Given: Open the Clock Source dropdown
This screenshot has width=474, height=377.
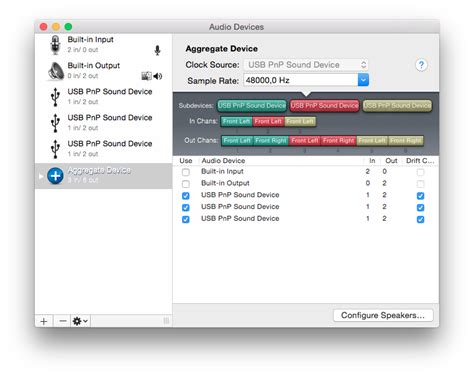Looking at the screenshot, I should pos(306,65).
